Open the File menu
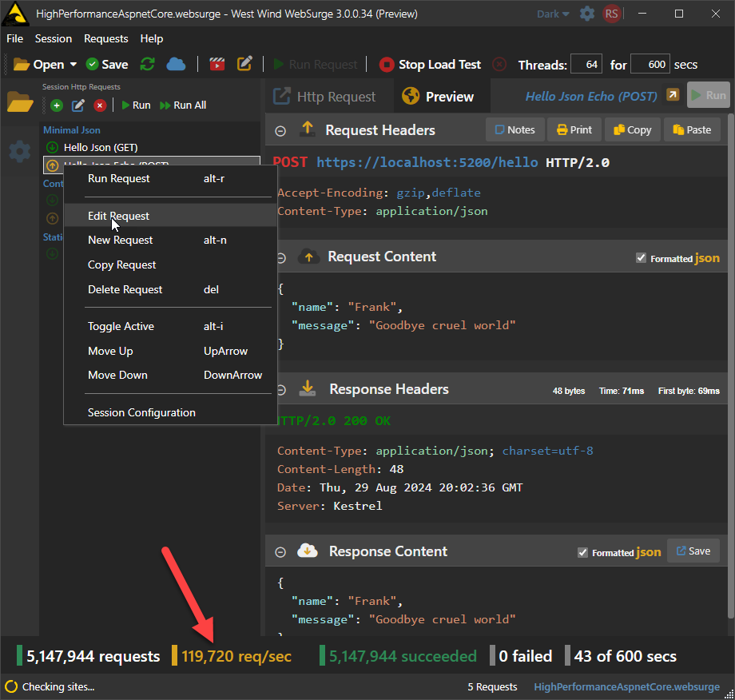Viewport: 735px width, 700px height. [15, 38]
